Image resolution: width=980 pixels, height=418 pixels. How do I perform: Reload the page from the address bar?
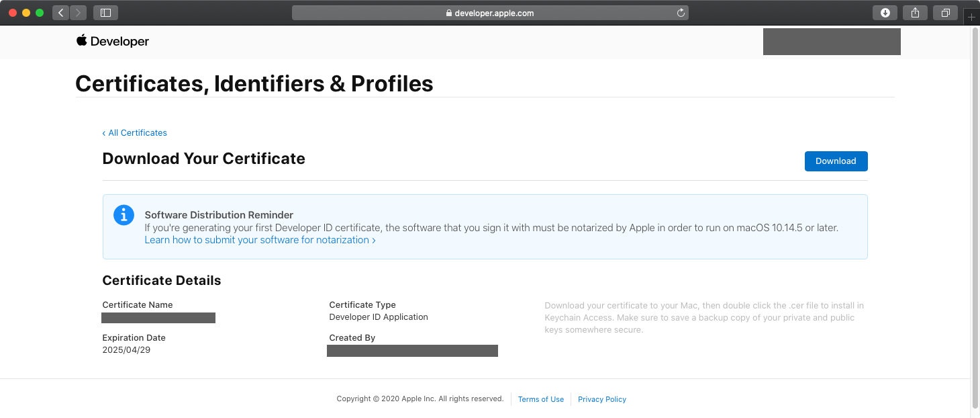coord(681,13)
